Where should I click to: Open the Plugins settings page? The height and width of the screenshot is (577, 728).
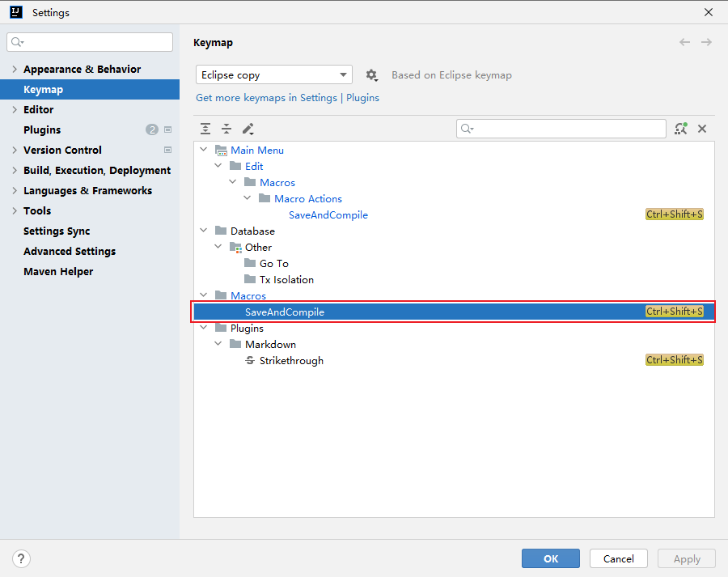coord(42,130)
